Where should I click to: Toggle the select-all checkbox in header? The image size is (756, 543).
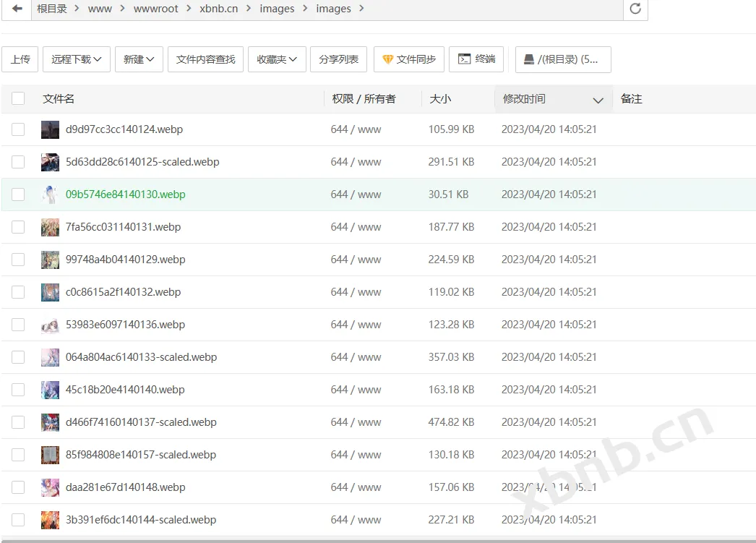click(x=18, y=98)
